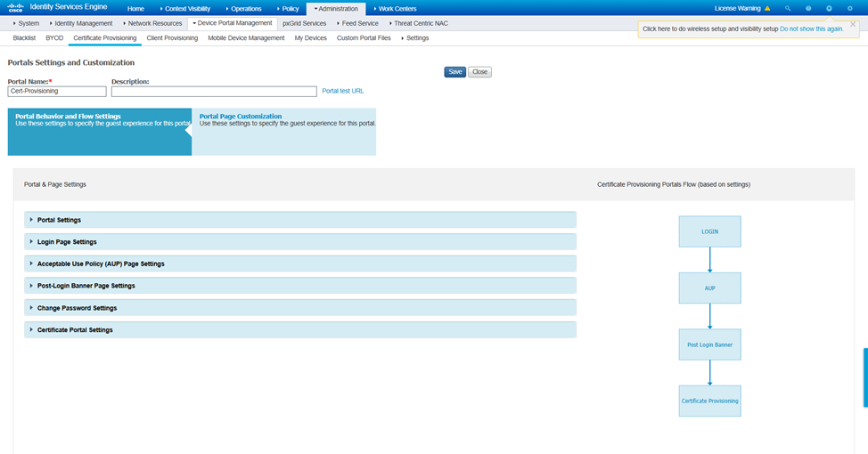868x454 pixels.
Task: Click the Close button
Action: (480, 72)
